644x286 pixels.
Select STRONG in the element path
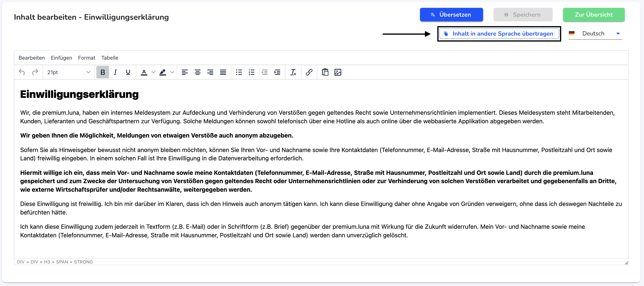pos(83,262)
